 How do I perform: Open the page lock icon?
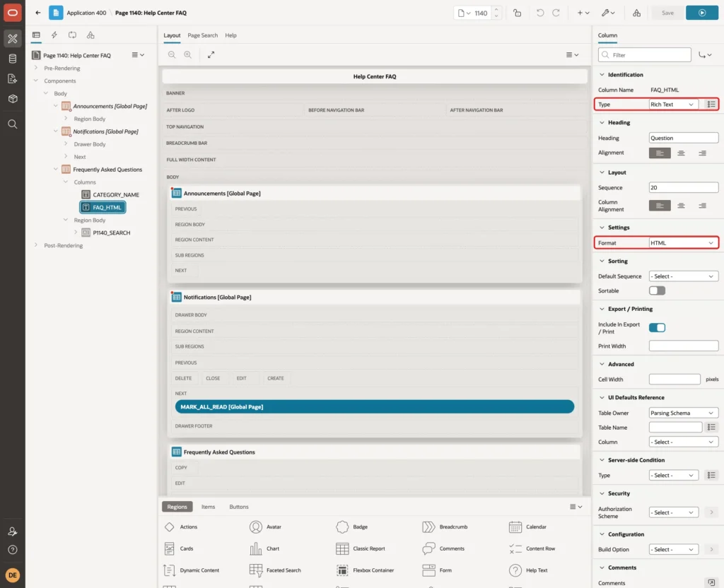pos(517,13)
